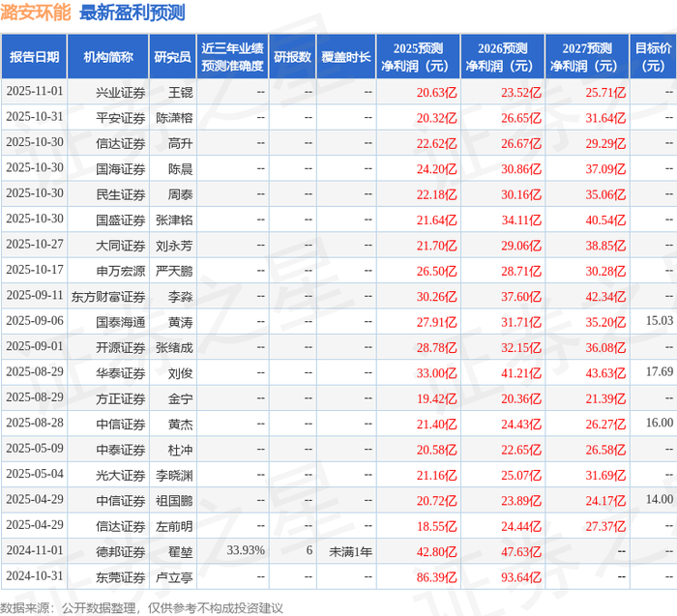Click the 2025预测净利润 column header
The height and width of the screenshot is (616, 677).
(419, 57)
